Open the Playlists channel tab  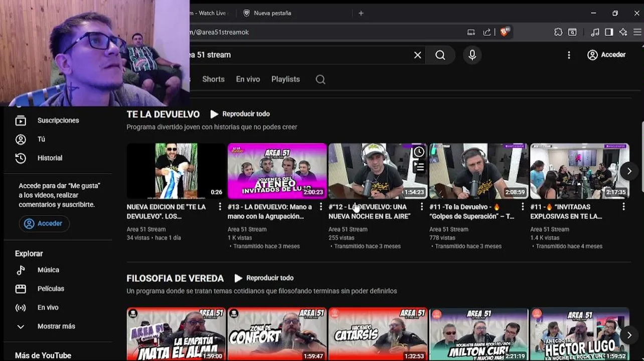coord(285,79)
